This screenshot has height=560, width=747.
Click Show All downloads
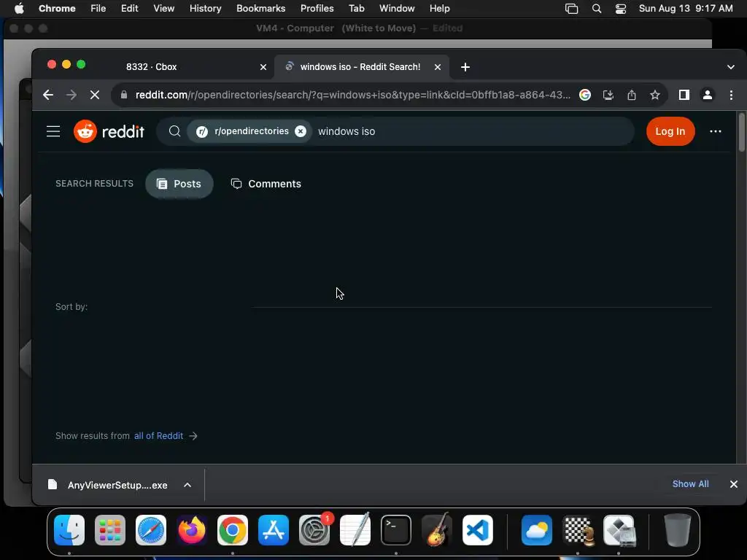(x=690, y=484)
